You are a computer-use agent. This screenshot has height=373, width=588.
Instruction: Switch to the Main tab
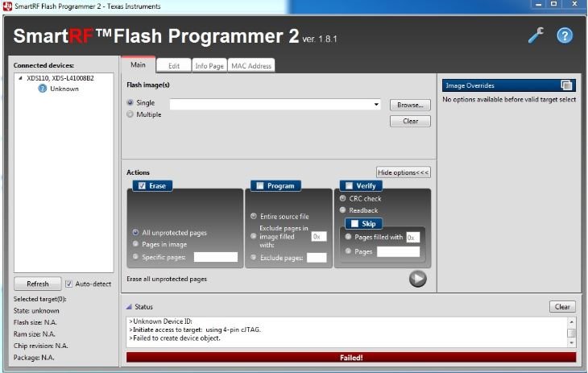click(138, 64)
